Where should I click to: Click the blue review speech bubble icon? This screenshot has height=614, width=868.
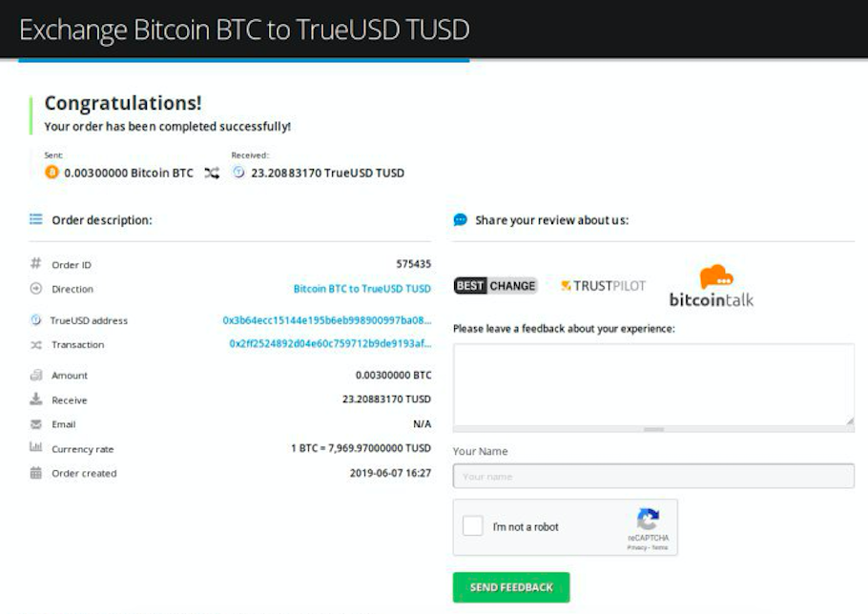click(x=461, y=219)
